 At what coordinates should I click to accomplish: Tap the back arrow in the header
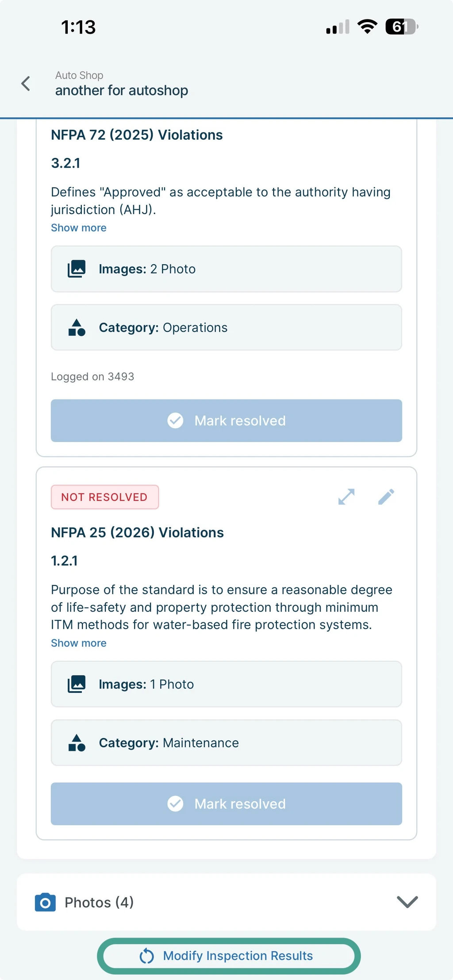[26, 83]
